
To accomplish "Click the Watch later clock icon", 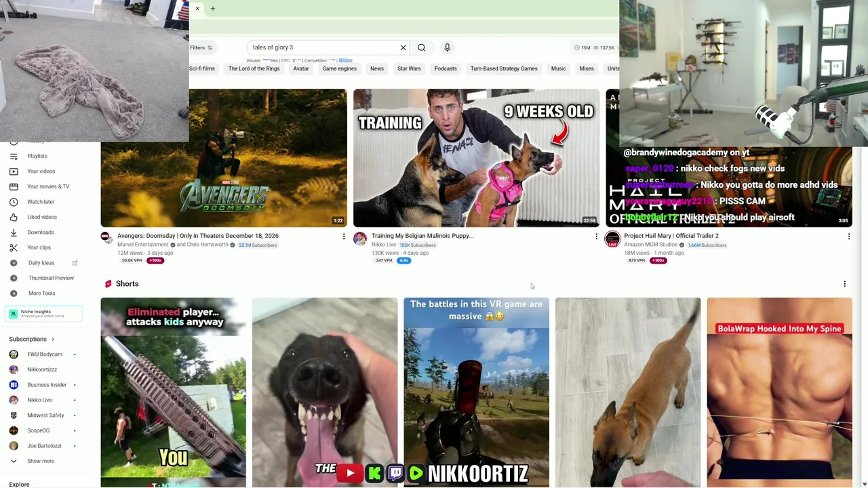I will pos(14,201).
